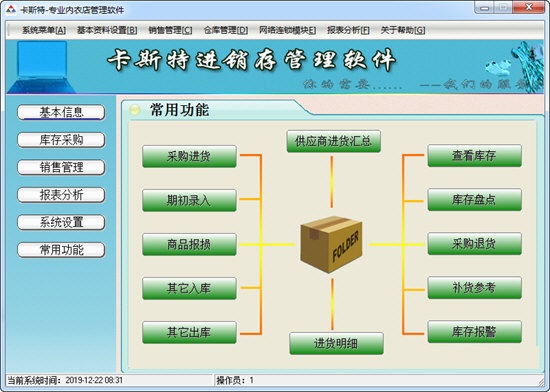Click the app logo icon in title bar
The height and width of the screenshot is (392, 550).
point(11,9)
